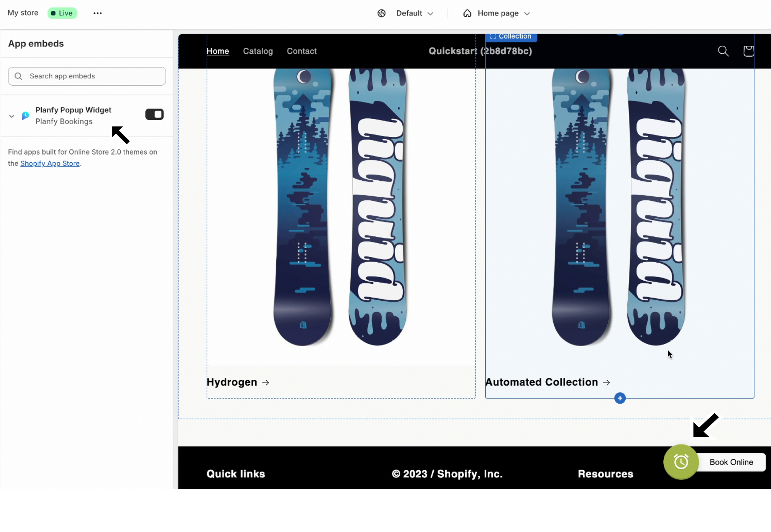Click the green Book Online clock icon
This screenshot has width=771, height=532.
tap(681, 462)
